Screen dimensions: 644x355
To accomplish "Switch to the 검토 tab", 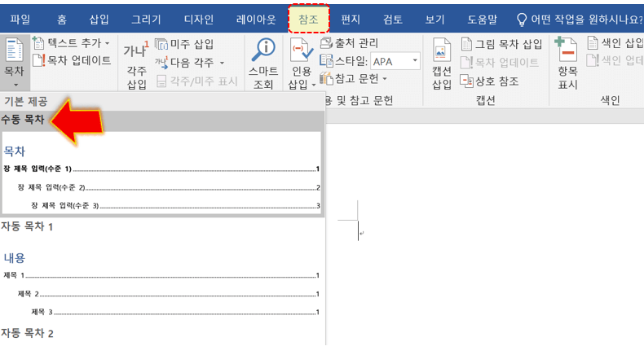I will 393,20.
